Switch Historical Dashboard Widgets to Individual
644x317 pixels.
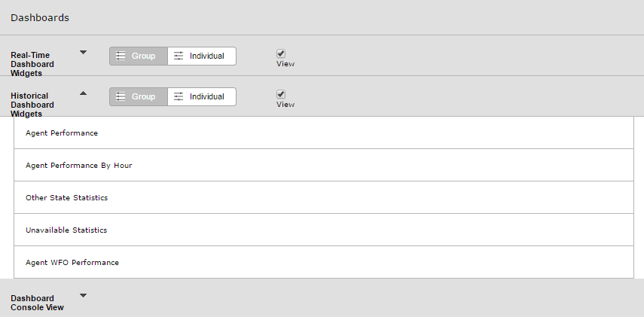(x=202, y=96)
